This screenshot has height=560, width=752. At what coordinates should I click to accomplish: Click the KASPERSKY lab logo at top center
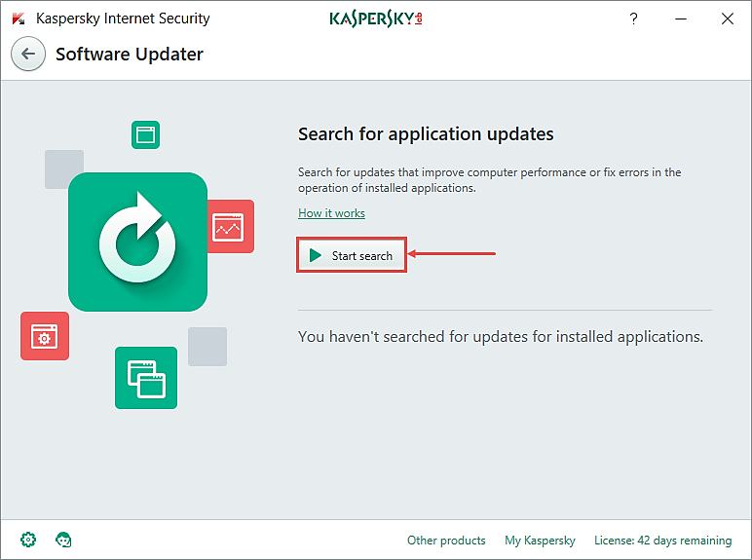tap(376, 19)
